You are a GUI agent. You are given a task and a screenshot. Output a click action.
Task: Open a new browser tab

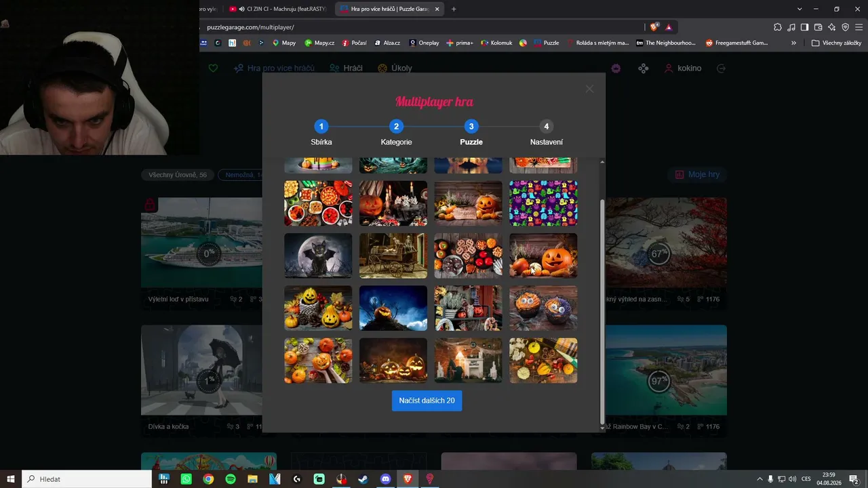(454, 9)
